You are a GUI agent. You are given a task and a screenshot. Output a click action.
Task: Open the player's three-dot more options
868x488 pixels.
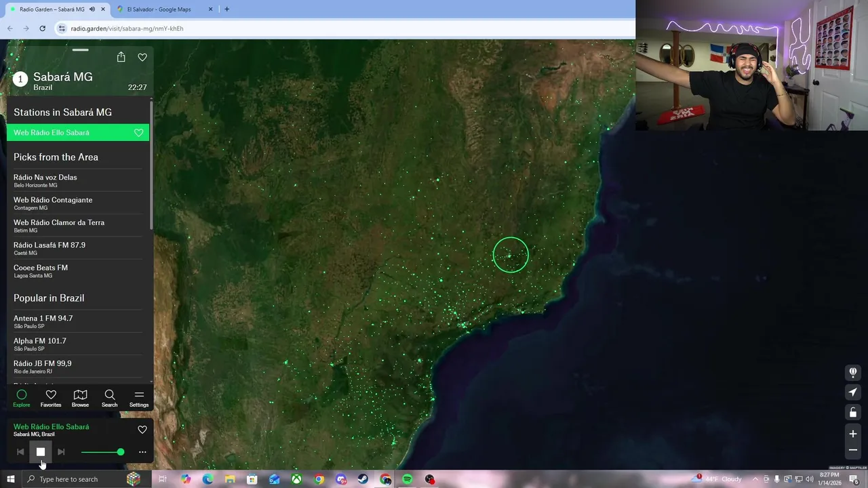pos(142,452)
